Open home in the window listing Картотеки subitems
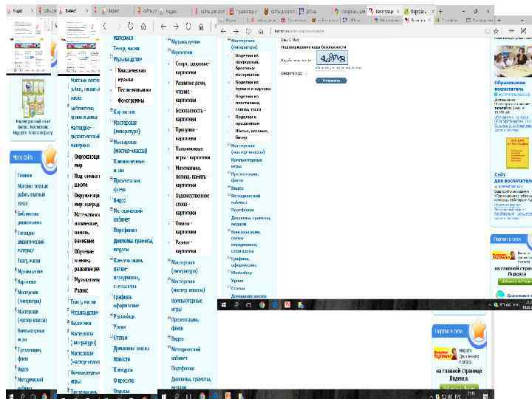The width and height of the screenshot is (532, 399). point(201,26)
